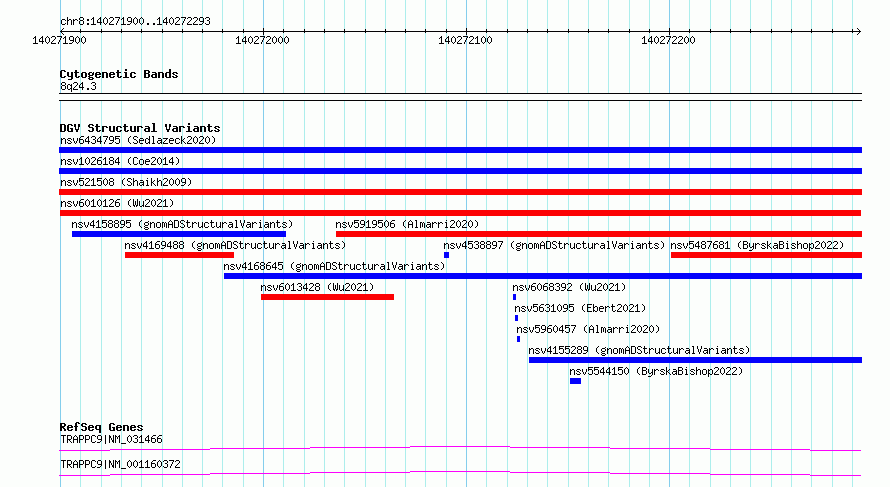Click the blue nsv4158895 bar
Viewport: 890px width, 487px height.
[x=179, y=234]
